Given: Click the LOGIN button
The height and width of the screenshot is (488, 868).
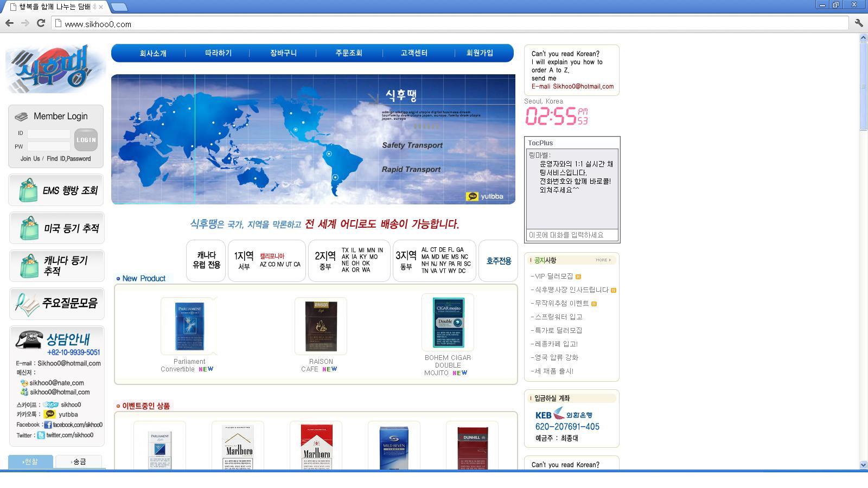Looking at the screenshot, I should (x=86, y=140).
